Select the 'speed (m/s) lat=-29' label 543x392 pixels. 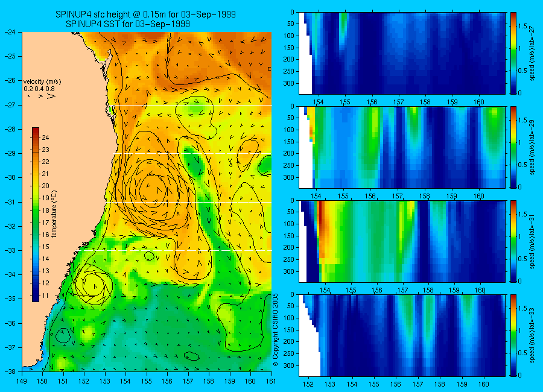coord(532,147)
